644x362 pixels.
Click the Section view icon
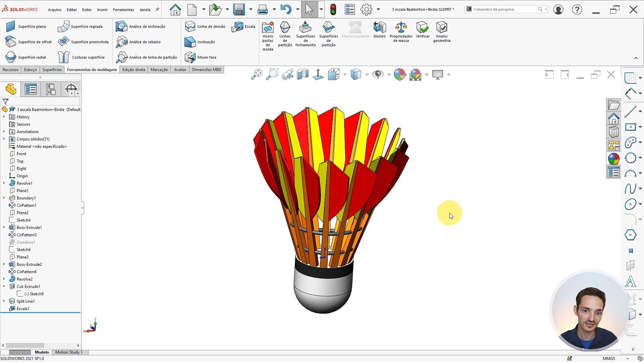[303, 74]
